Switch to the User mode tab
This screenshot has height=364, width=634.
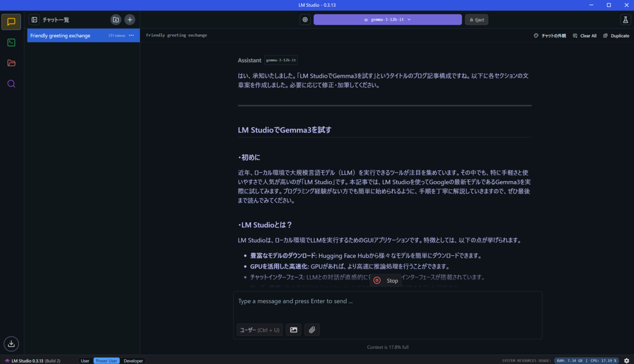pos(85,360)
